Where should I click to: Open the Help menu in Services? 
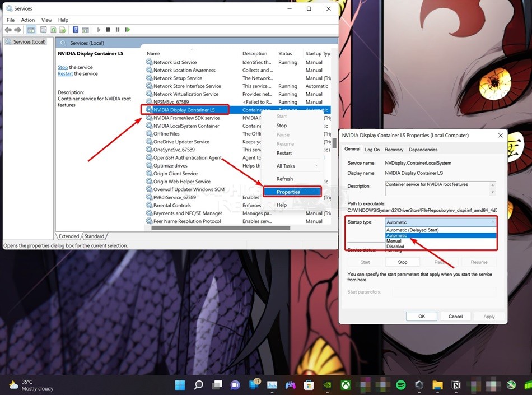pyautogui.click(x=63, y=20)
